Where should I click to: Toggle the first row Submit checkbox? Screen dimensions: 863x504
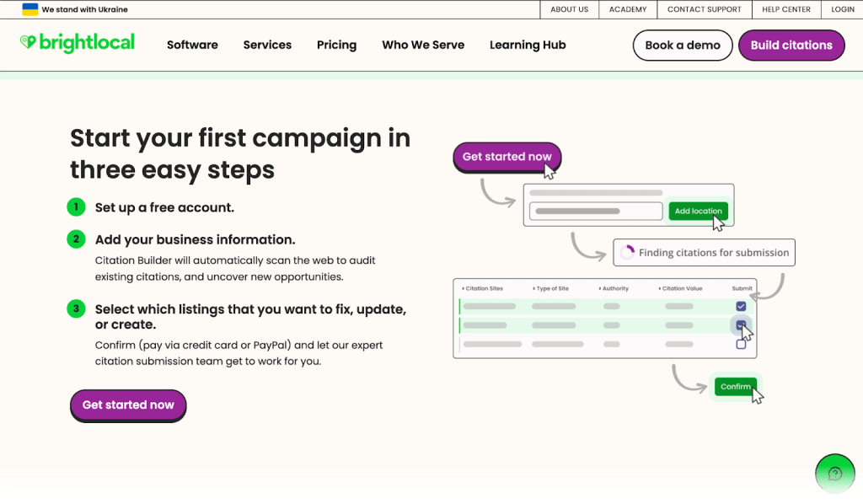click(741, 306)
